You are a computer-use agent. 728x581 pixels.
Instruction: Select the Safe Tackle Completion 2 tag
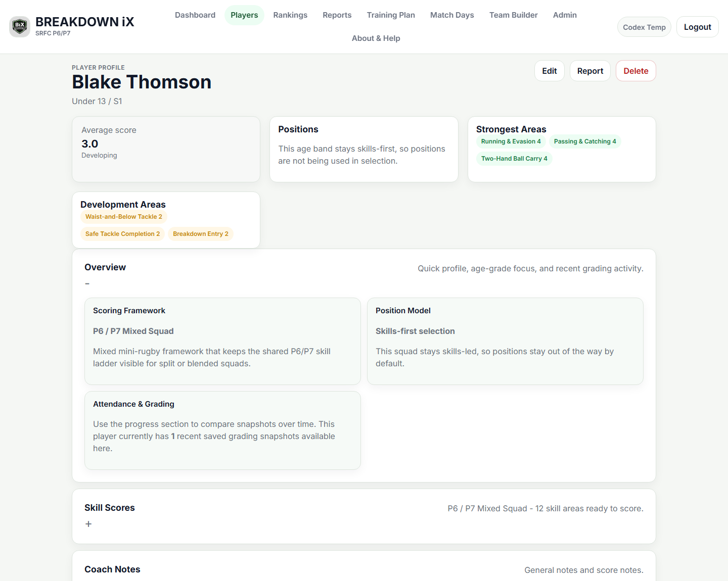tap(122, 234)
